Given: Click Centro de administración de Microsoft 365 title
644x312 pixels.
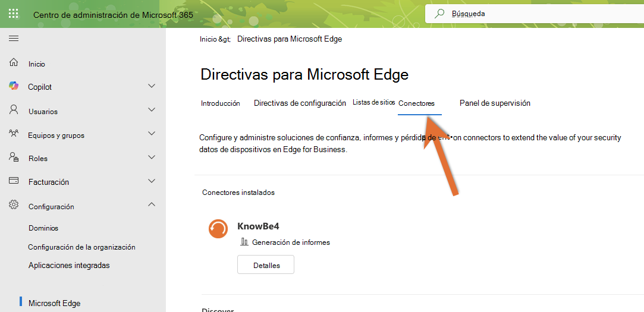Looking at the screenshot, I should tap(113, 15).
